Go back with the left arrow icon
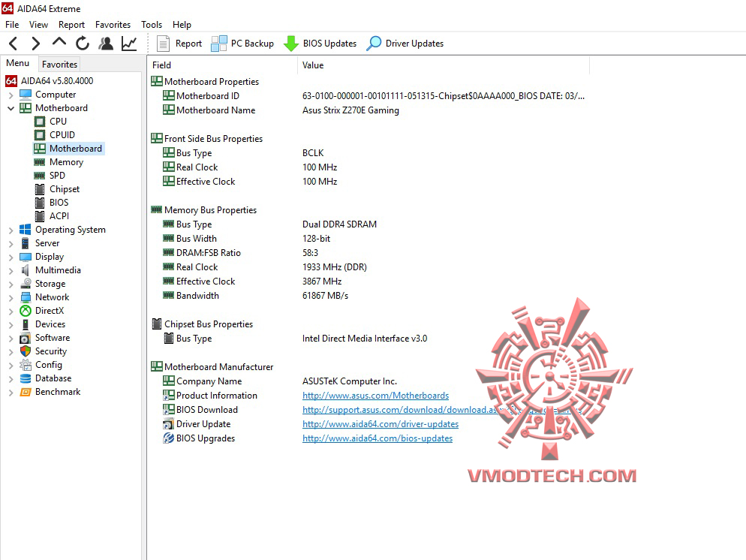746x560 pixels. tap(14, 44)
